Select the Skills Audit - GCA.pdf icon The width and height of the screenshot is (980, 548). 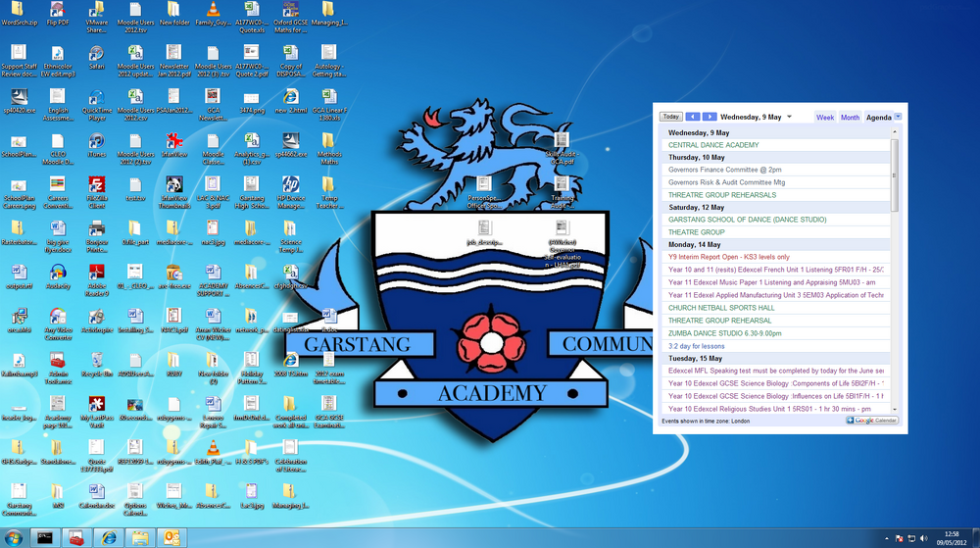tap(562, 149)
